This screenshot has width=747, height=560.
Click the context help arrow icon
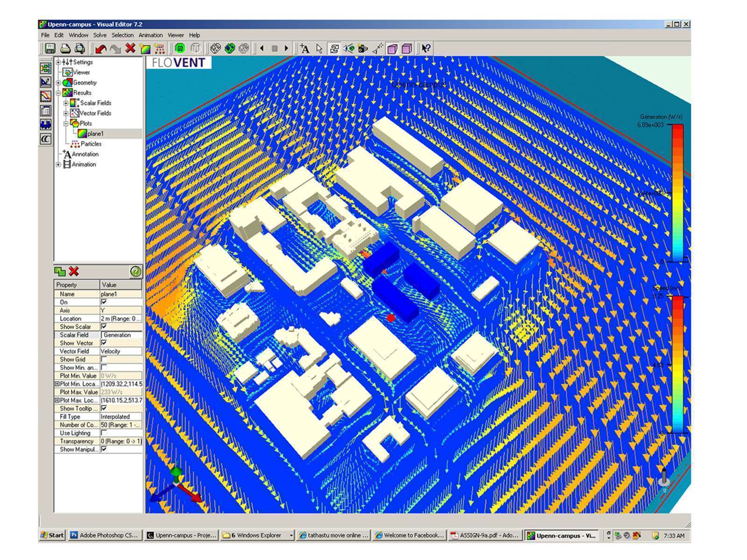click(426, 49)
